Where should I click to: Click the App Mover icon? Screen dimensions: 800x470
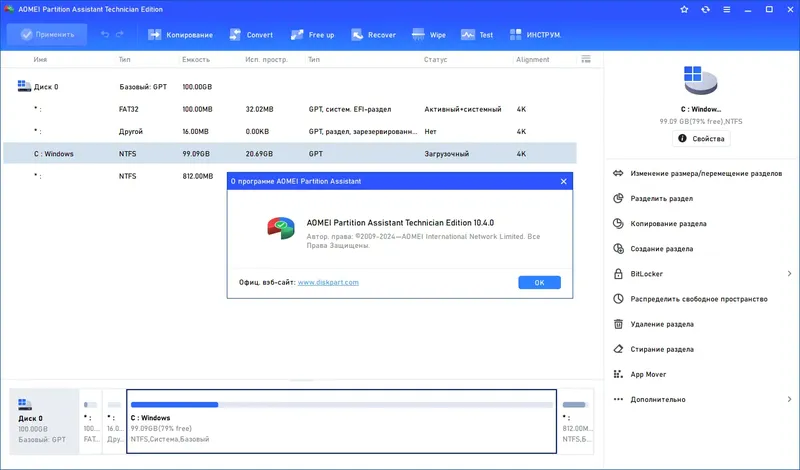[x=618, y=374]
